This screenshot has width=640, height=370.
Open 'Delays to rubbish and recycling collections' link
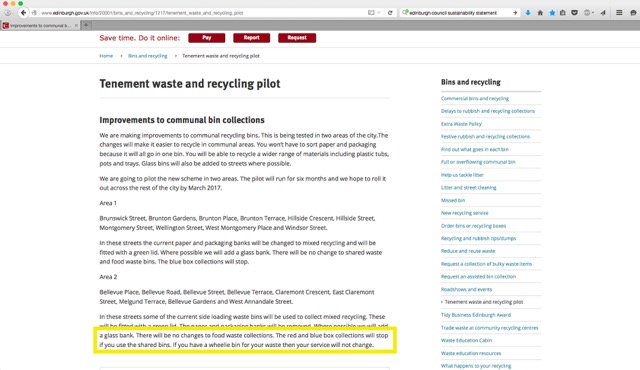click(x=488, y=111)
